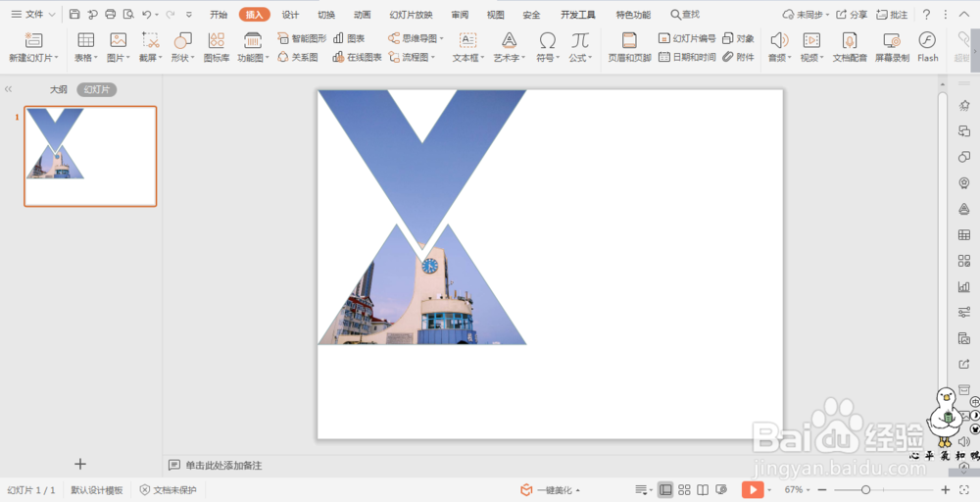This screenshot has height=502, width=980.
Task: Switch to Slide Sorter grid view
Action: (684, 489)
